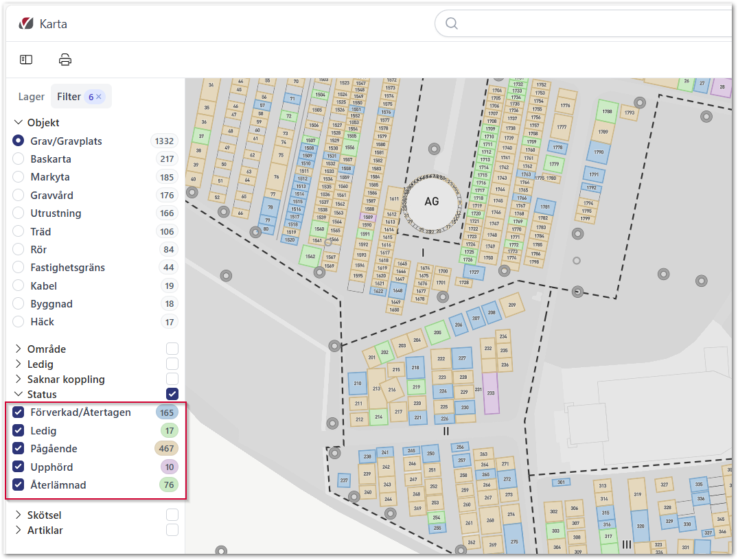Click the search magnifier icon

pyautogui.click(x=452, y=24)
